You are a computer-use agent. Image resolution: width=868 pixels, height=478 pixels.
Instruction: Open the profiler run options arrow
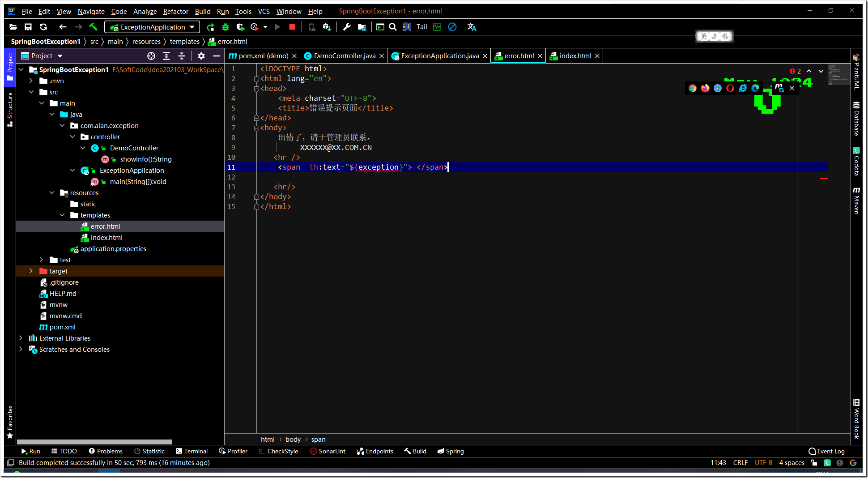click(x=265, y=27)
